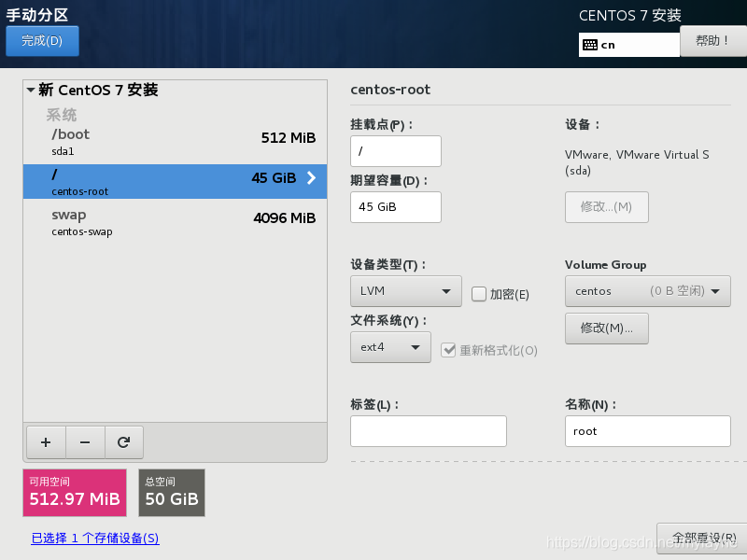Click the reload storage configuration icon
747x560 pixels.
(123, 442)
